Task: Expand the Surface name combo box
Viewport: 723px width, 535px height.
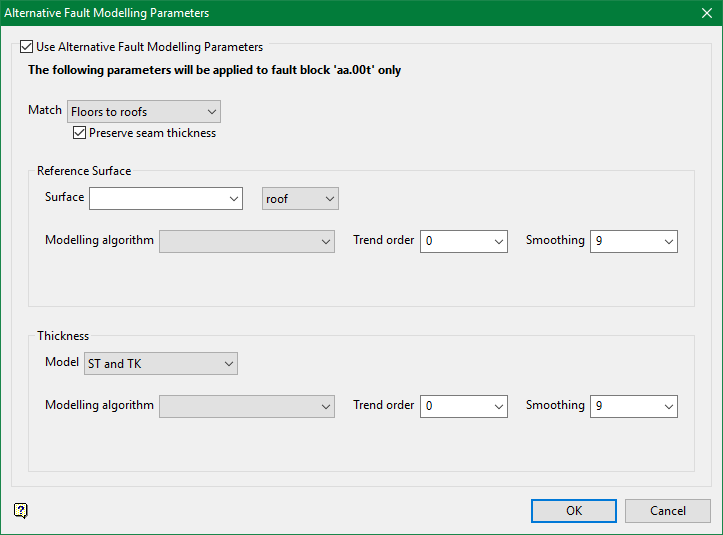Action: point(233,199)
